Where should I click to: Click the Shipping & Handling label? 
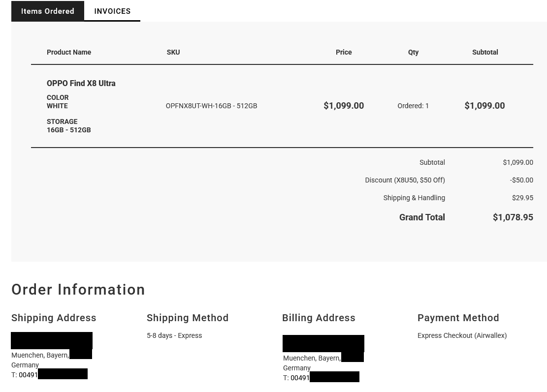(x=414, y=198)
